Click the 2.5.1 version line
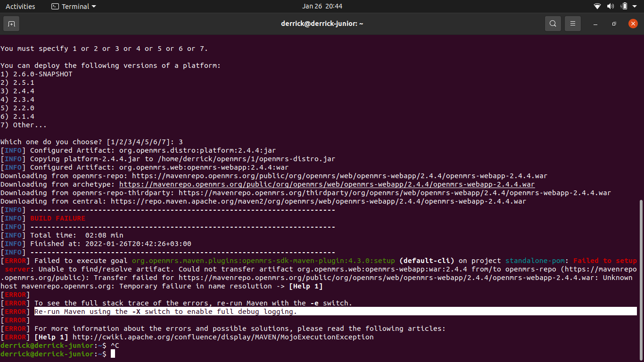The width and height of the screenshot is (644, 362). 17,82
